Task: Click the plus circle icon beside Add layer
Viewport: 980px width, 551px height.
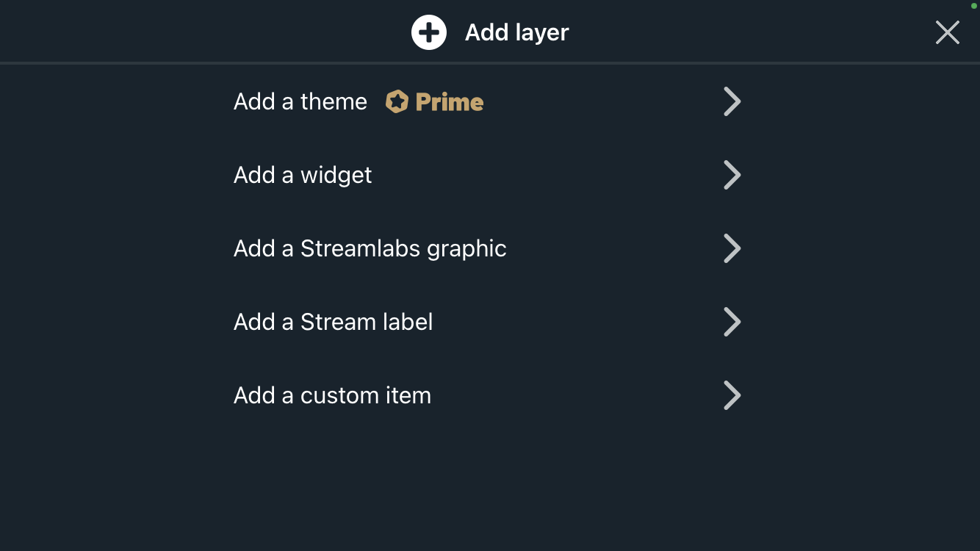Action: tap(429, 32)
